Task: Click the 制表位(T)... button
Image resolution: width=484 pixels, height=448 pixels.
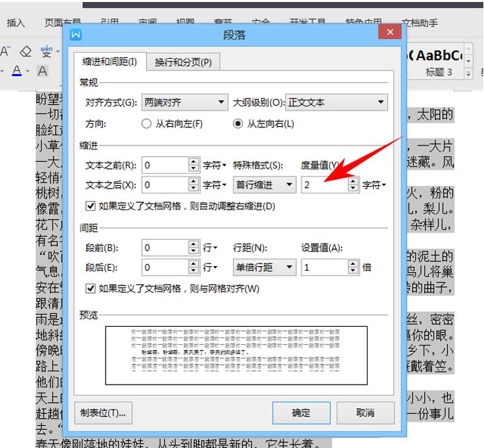Action: [103, 413]
